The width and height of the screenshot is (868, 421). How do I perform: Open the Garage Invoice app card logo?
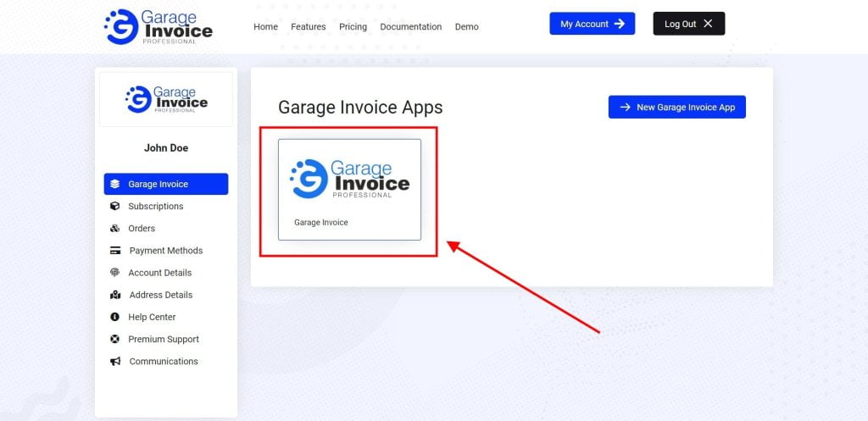pyautogui.click(x=349, y=178)
